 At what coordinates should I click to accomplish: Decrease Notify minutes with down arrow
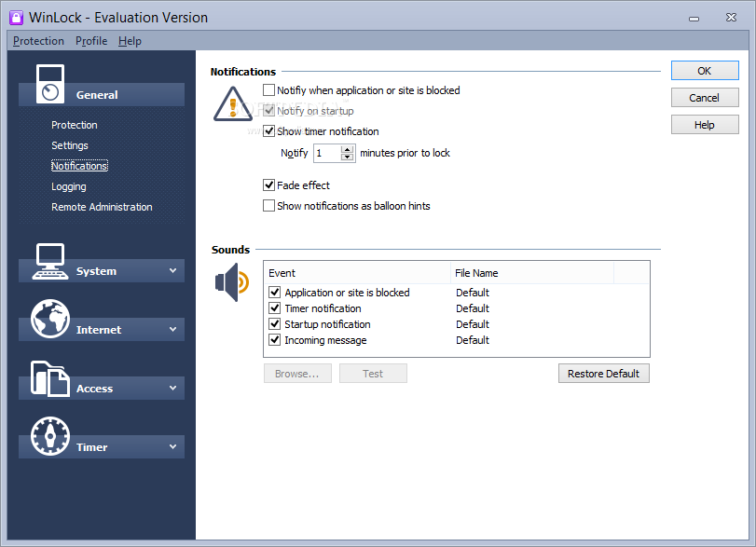347,157
